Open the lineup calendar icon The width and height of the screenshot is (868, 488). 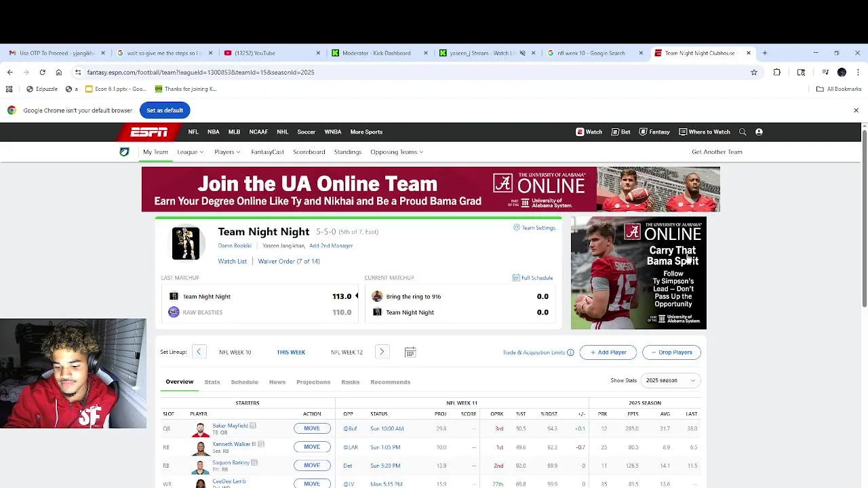click(x=410, y=352)
